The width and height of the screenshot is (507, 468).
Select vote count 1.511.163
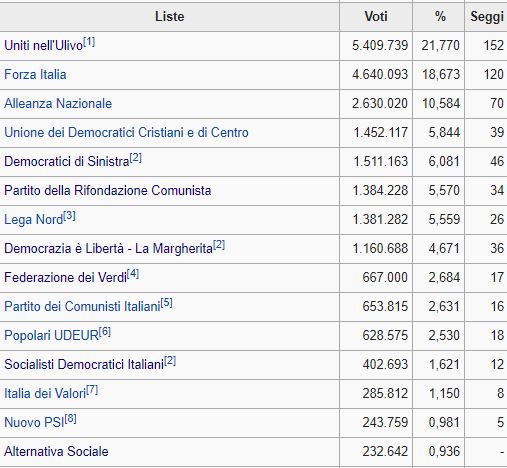(x=381, y=162)
